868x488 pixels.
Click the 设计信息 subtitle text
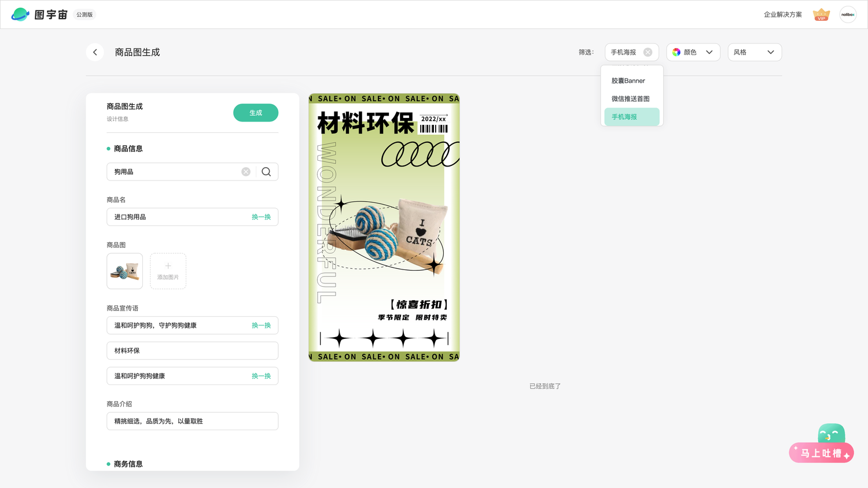point(117,119)
